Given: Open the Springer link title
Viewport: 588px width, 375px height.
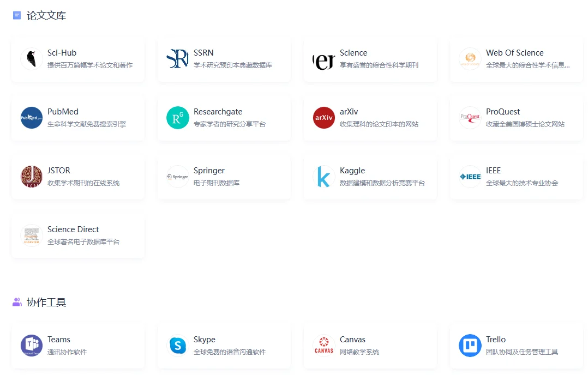Looking at the screenshot, I should pos(209,171).
